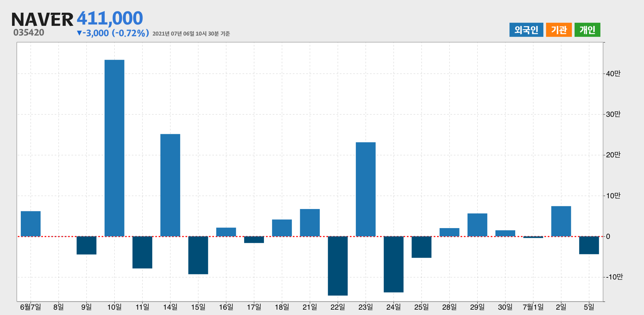644x315 pixels.
Task: Click the 20만 y-axis label
Action: [613, 155]
